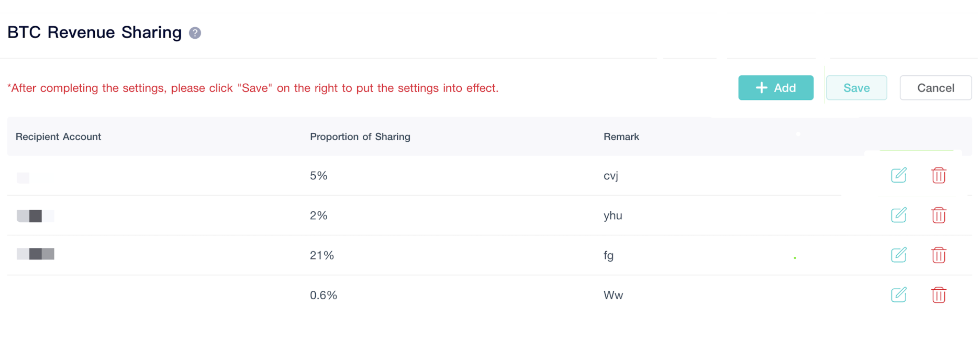This screenshot has width=980, height=341.
Task: Edit the fg sharing row
Action: click(898, 255)
